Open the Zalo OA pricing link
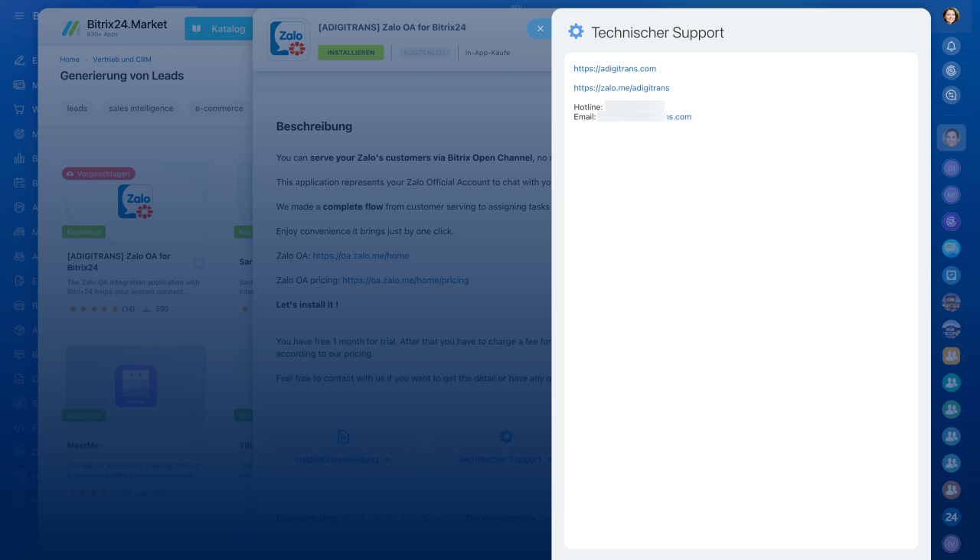Screen dimensions: 980x560 tap(406, 280)
